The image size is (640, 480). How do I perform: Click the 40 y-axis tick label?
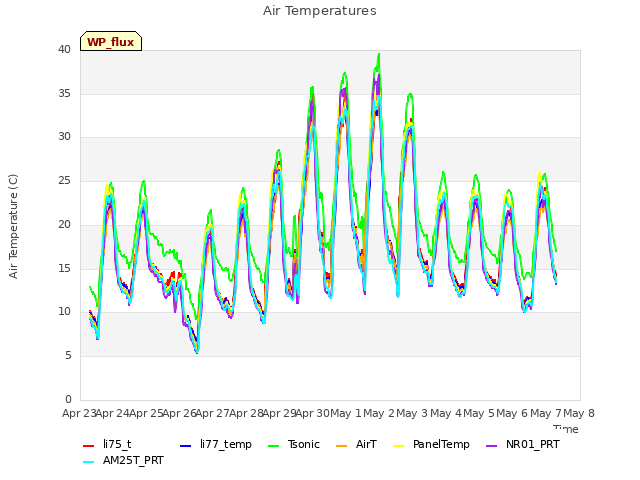[x=64, y=50]
